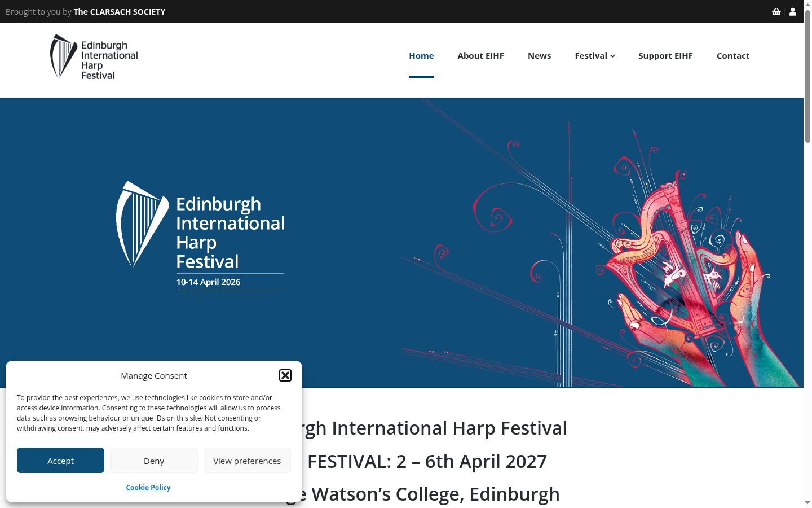The width and height of the screenshot is (812, 508).
Task: Click the scrollbar up arrow
Action: pos(807,5)
